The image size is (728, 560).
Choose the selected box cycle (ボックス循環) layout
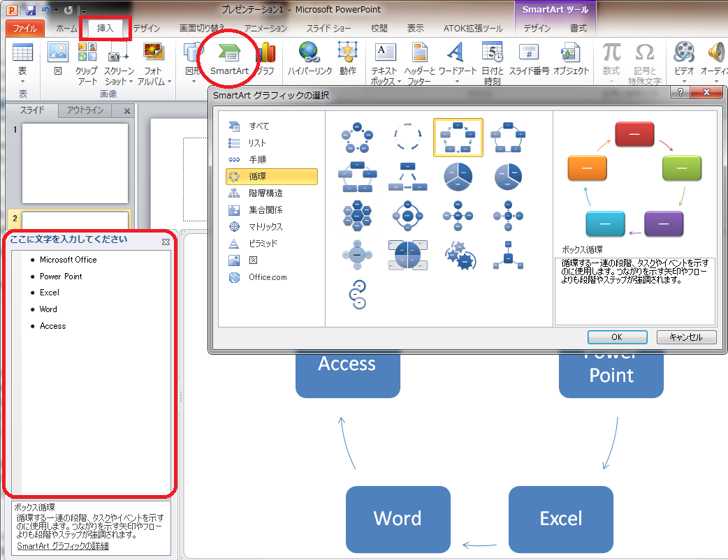point(458,138)
